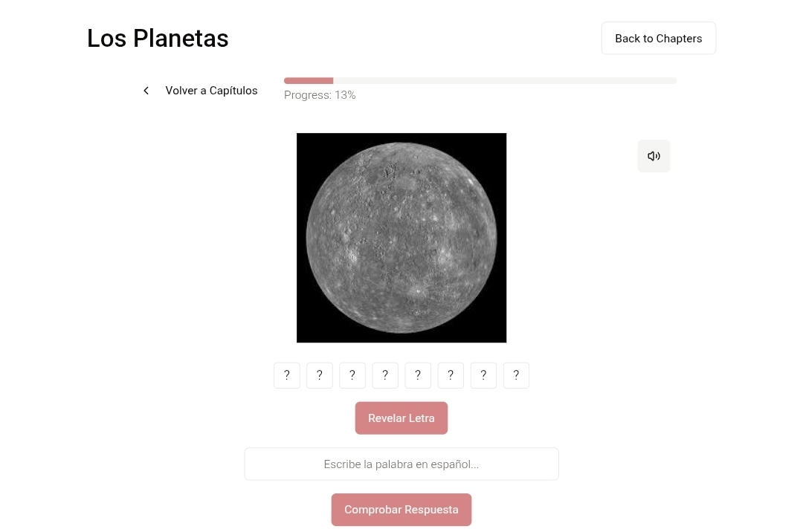Click the Los Planetas page title
The height and width of the screenshot is (532, 803).
[x=158, y=39]
